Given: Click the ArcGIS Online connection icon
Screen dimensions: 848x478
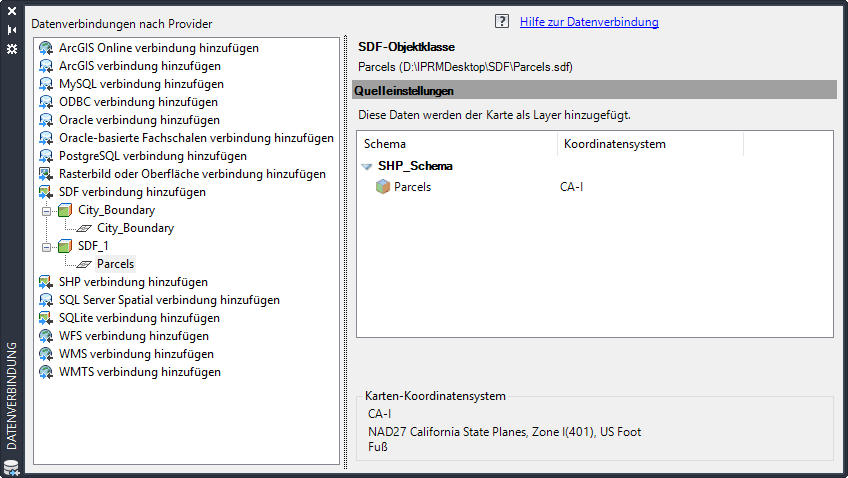Looking at the screenshot, I should coord(46,48).
